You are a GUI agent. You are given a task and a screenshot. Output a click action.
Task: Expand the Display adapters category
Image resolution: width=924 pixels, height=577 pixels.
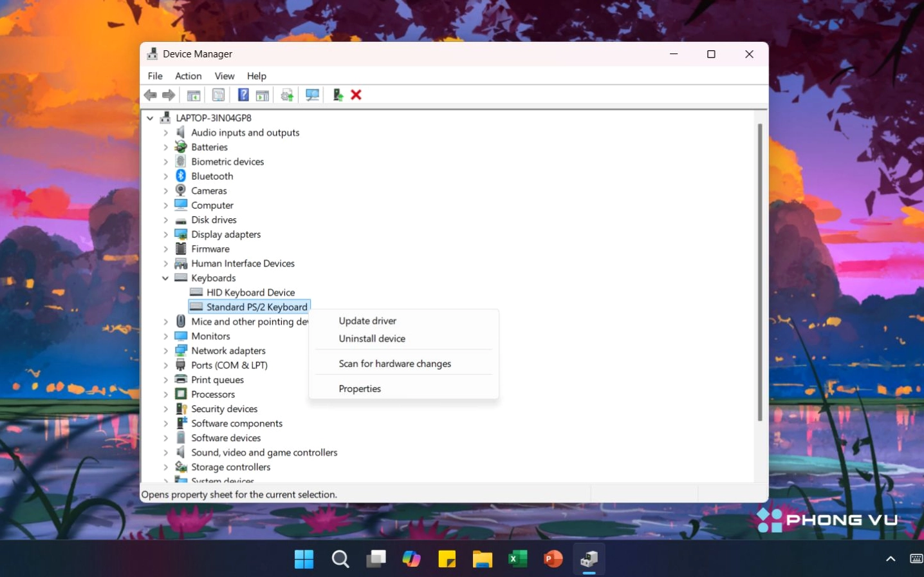165,234
